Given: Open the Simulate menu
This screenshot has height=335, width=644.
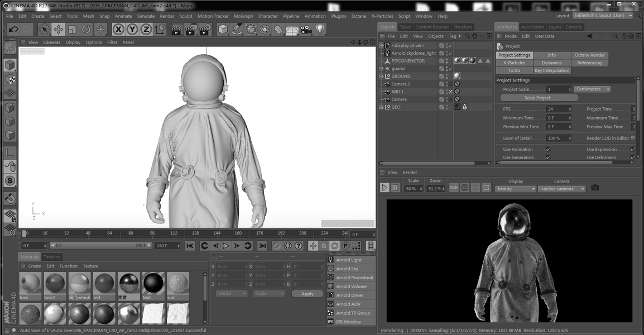Looking at the screenshot, I should click(x=146, y=16).
